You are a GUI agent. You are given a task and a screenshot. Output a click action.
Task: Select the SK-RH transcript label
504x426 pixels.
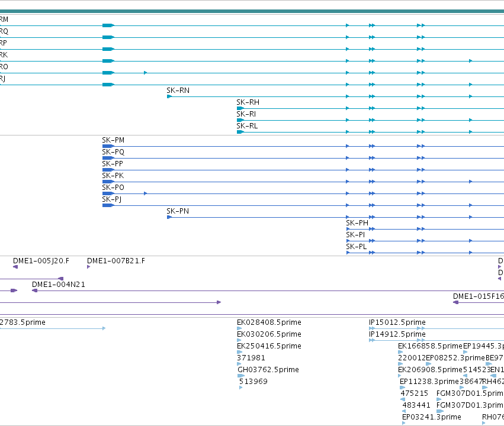point(248,102)
